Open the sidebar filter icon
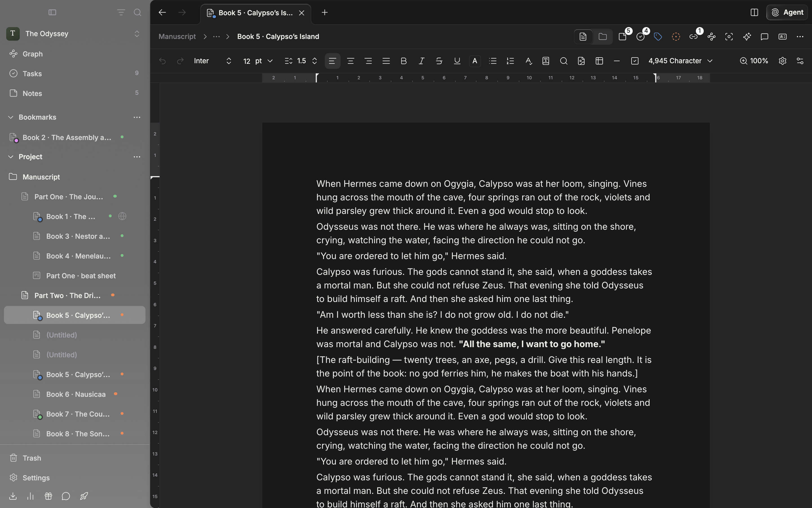This screenshot has width=812, height=508. pyautogui.click(x=121, y=12)
